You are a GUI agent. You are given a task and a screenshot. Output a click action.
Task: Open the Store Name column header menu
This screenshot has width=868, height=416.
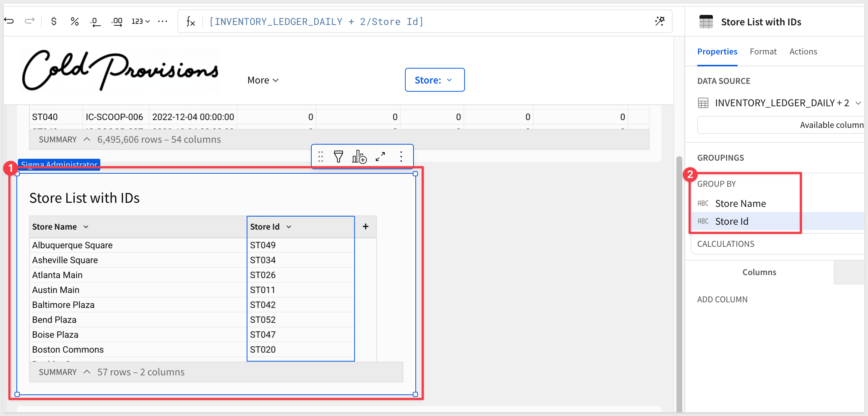click(86, 227)
